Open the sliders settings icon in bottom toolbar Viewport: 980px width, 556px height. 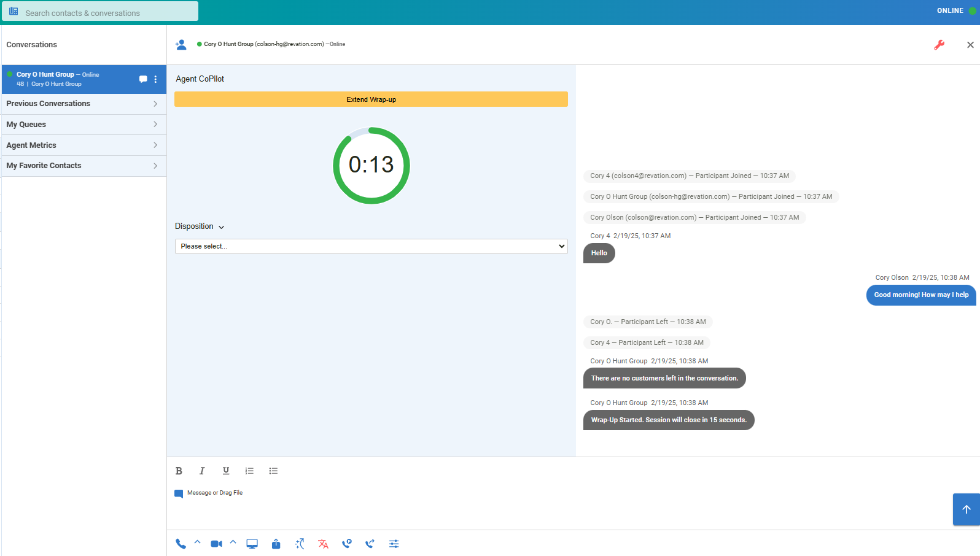pos(394,544)
